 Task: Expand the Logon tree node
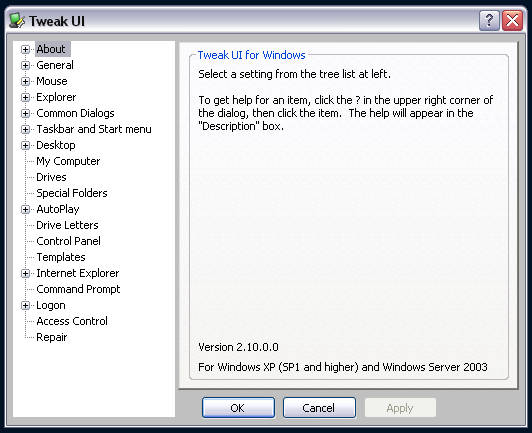tap(25, 305)
